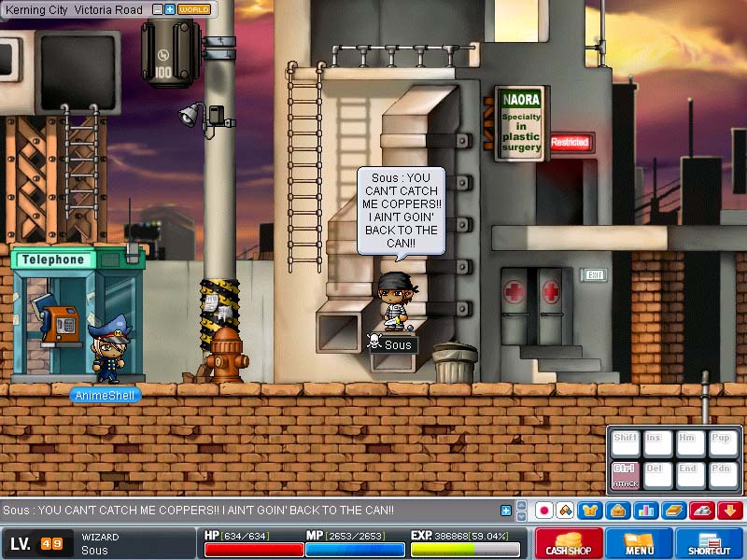The width and height of the screenshot is (747, 560).
Task: Click the EXIT sign by hospital doors
Action: click(594, 274)
